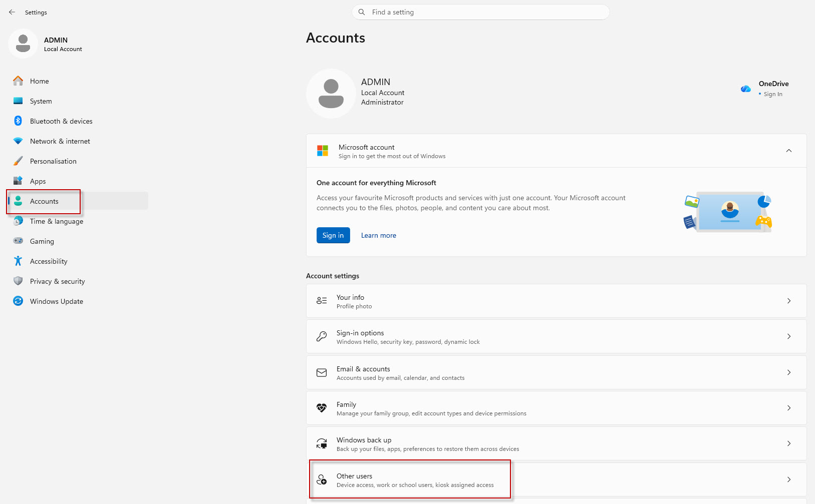Click the ADMIN Local Account sidebar name
The width and height of the screenshot is (815, 504).
(63, 44)
